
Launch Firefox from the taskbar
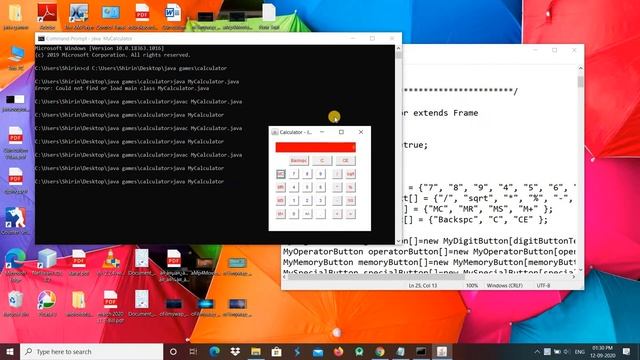[x=338, y=351]
